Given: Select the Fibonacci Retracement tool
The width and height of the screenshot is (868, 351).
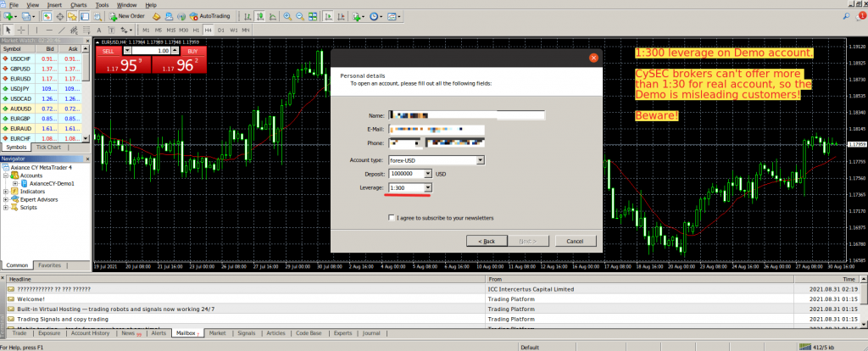Looking at the screenshot, I should tap(86, 30).
